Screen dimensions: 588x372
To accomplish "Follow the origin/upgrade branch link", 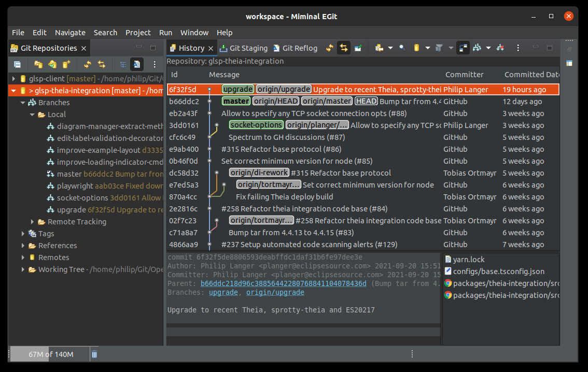I will coord(275,292).
